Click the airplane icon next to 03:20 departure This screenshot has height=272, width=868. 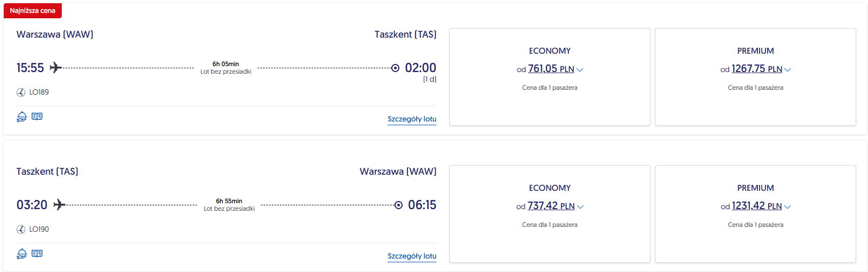[x=59, y=205]
